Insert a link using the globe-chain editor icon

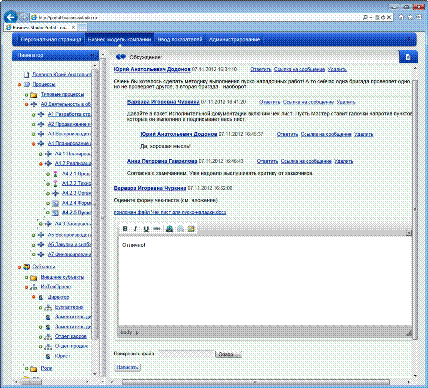point(169,229)
